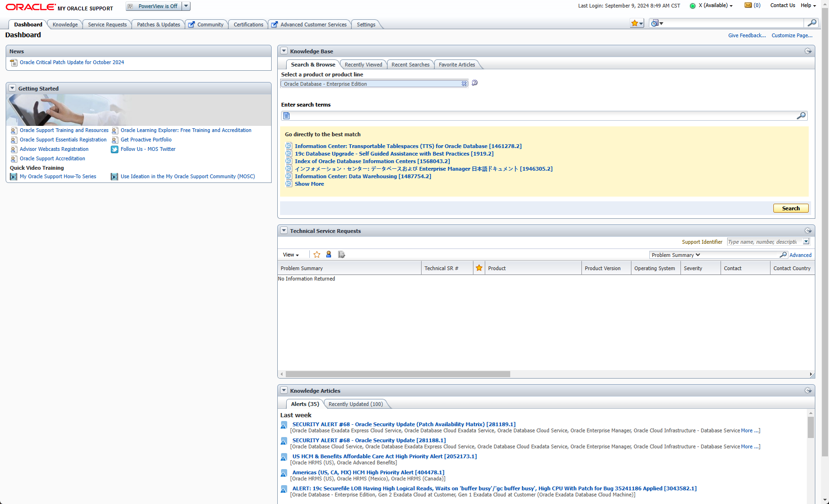The image size is (829, 504).
Task: Open the Community tab
Action: point(207,25)
